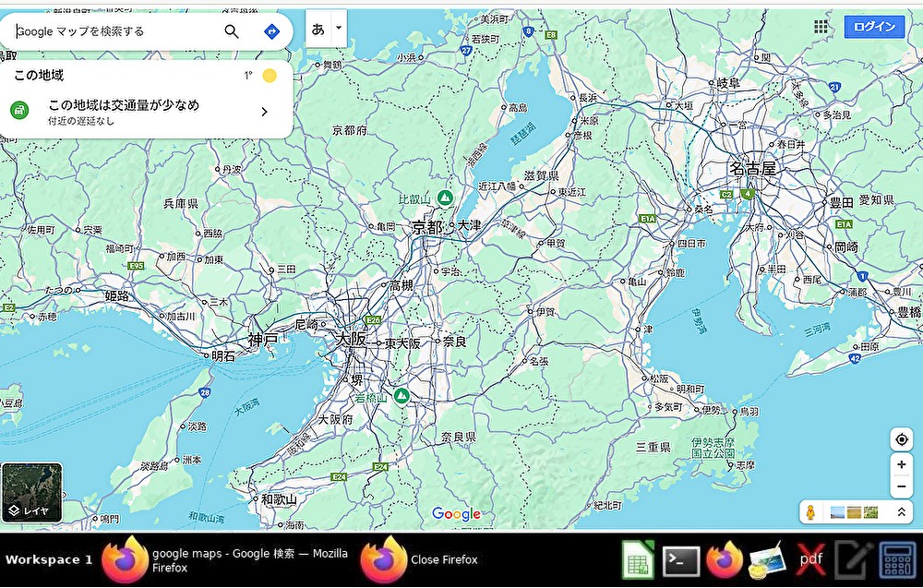Click the E26 expressway shield
Image resolution: width=923 pixels, height=588 pixels.
pos(373,320)
